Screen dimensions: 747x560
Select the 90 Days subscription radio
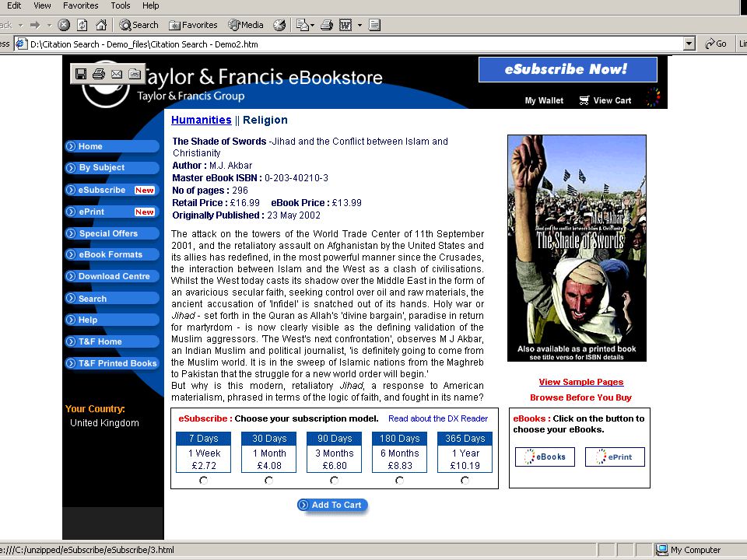[x=334, y=481]
